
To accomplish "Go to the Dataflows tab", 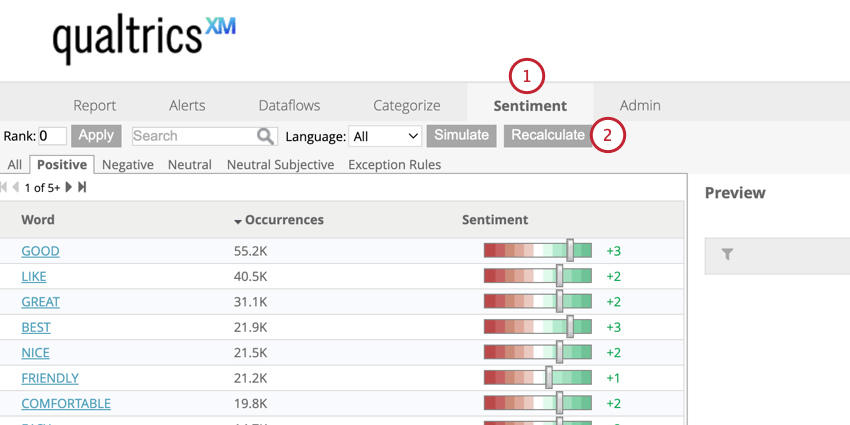I will click(x=290, y=105).
